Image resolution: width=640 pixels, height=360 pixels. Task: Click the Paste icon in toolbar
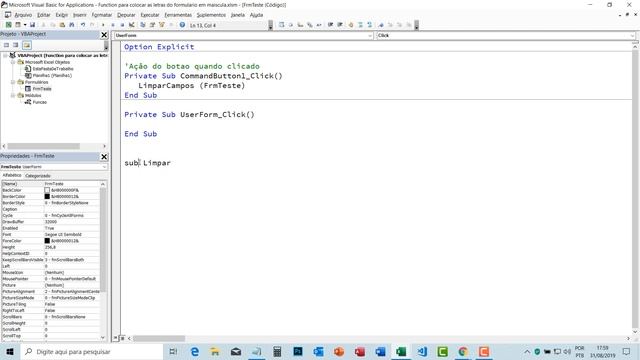(x=62, y=25)
